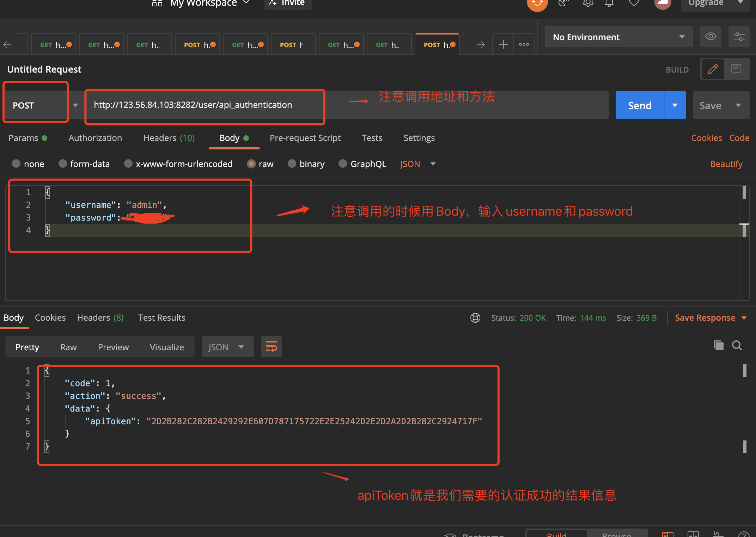Open environment quick look eye icon
The width and height of the screenshot is (756, 537).
(711, 37)
